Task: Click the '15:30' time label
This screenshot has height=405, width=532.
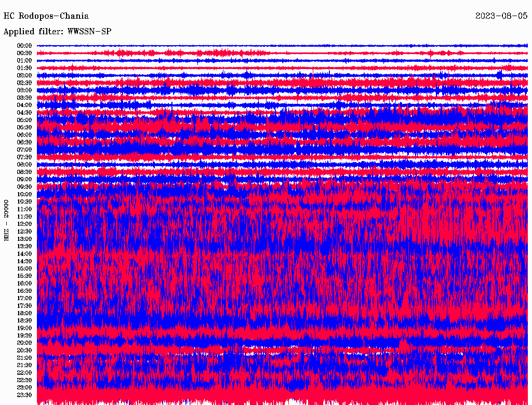Action: tap(24, 276)
